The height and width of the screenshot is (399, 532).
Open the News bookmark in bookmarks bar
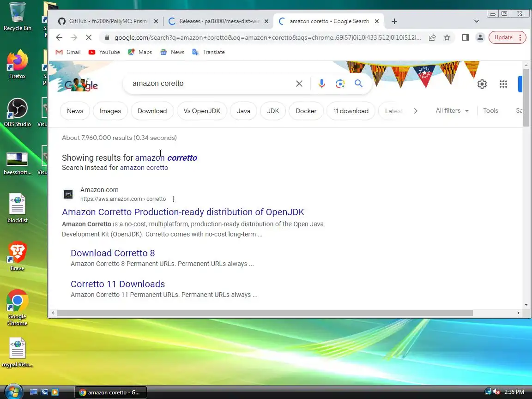coord(172,52)
